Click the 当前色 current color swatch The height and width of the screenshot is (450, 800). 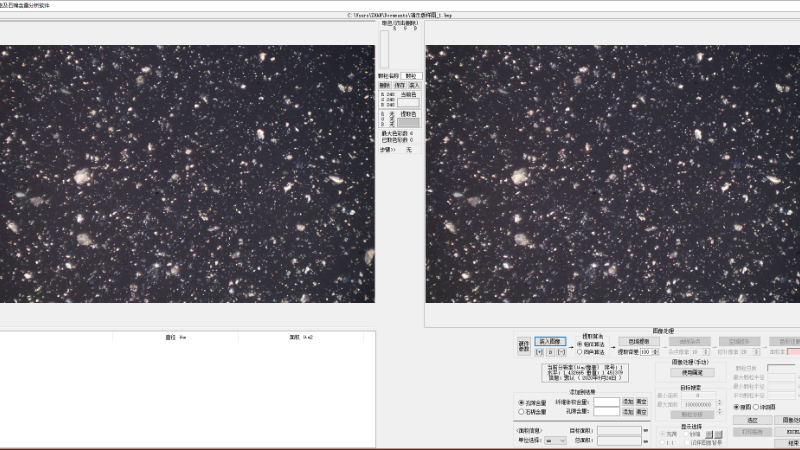pos(408,101)
